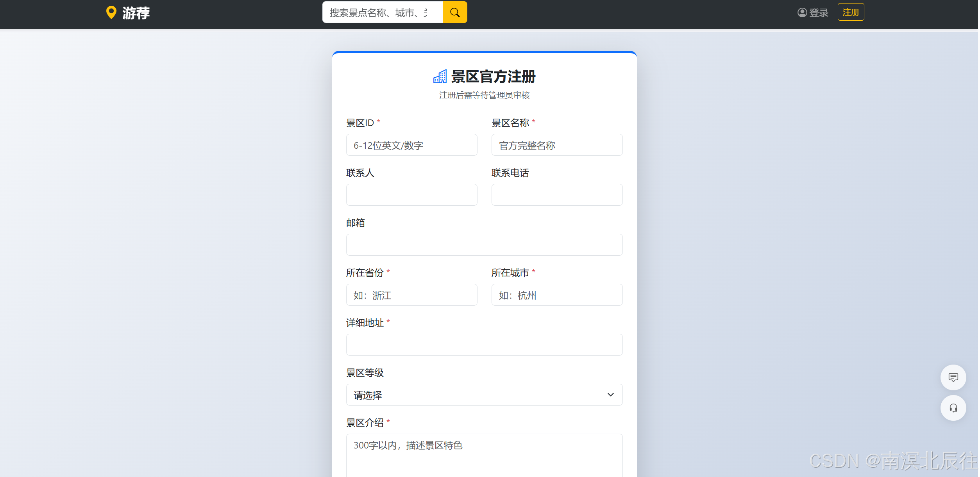Screen dimensions: 980x477
Task: Click the 所在省份 label
Action: click(365, 273)
